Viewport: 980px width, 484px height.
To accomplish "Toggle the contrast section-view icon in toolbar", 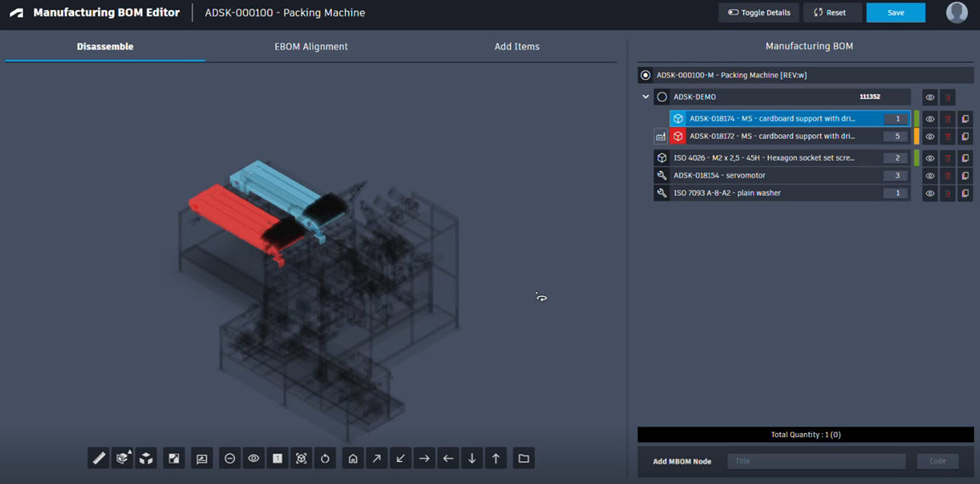I will [x=174, y=458].
